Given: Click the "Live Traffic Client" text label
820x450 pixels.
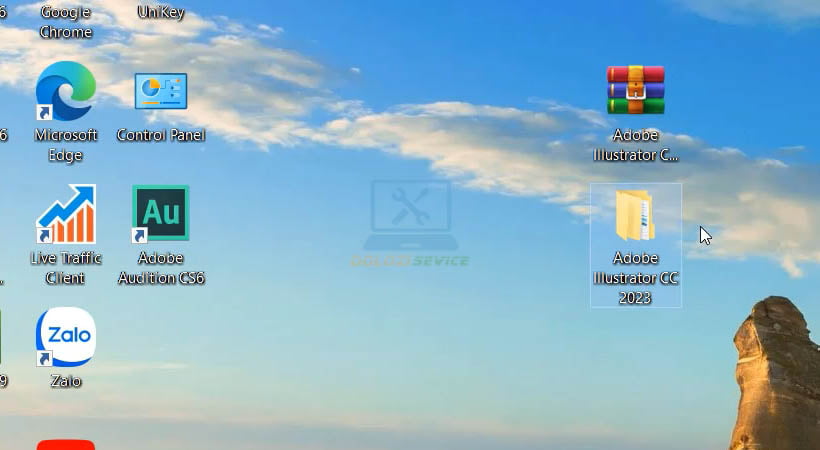Looking at the screenshot, I should 65,268.
